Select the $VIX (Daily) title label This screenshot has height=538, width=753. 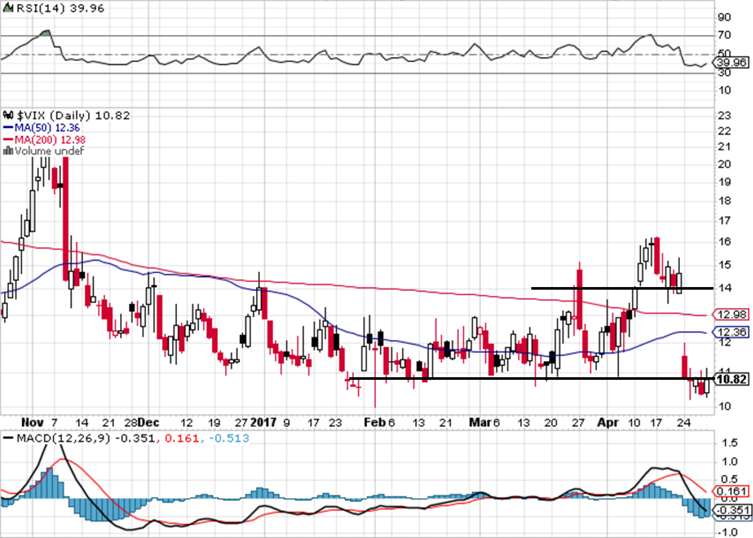click(50, 115)
